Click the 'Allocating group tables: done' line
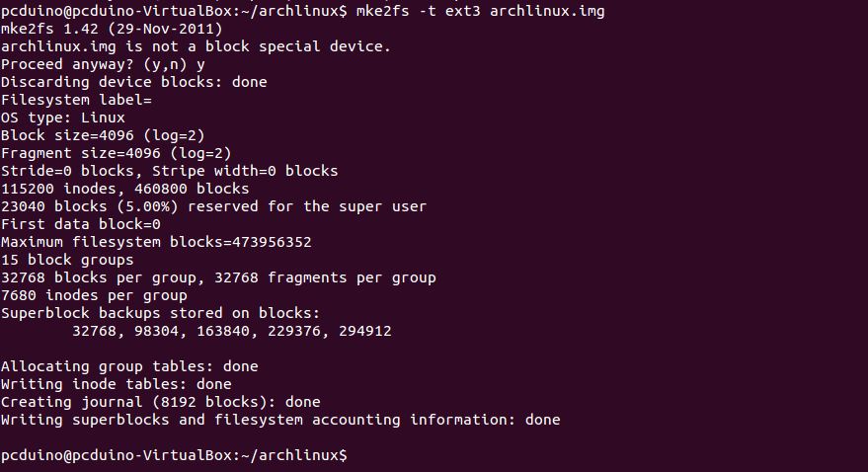This screenshot has height=472, width=868. pos(129,366)
